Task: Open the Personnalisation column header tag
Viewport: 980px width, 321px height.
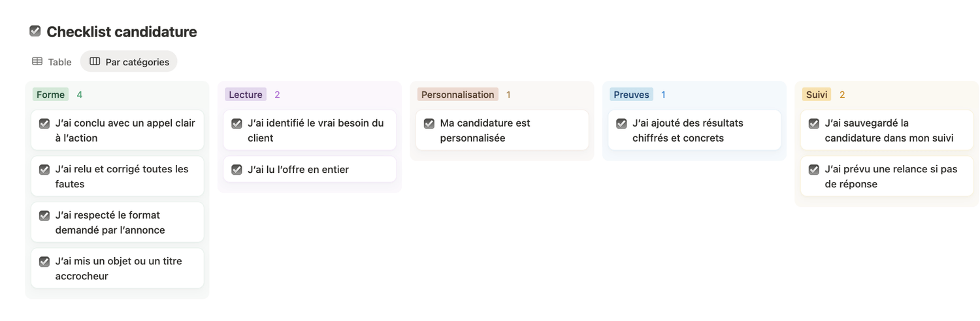Action: click(457, 95)
